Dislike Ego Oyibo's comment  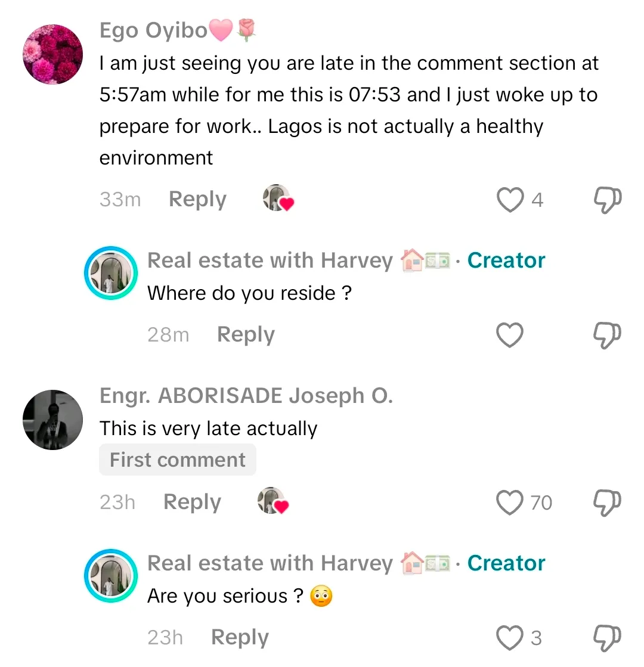608,200
